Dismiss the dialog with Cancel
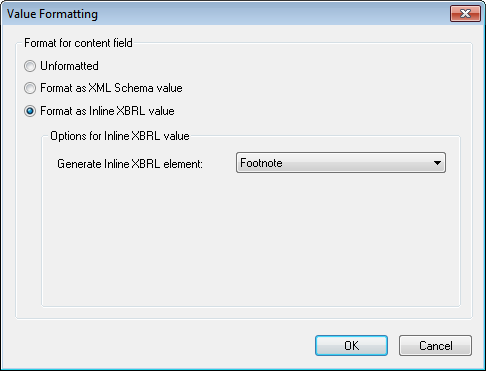Screen dimensions: 486x371 (435, 346)
